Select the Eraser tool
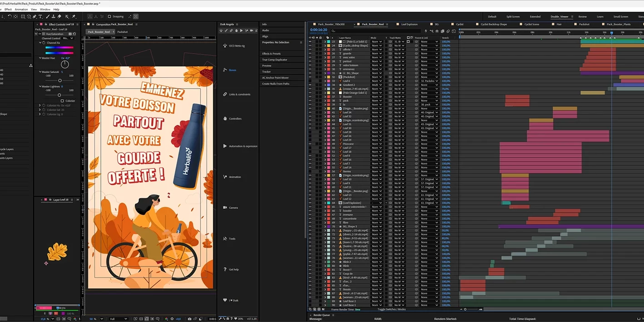644x322 pixels. [x=59, y=16]
